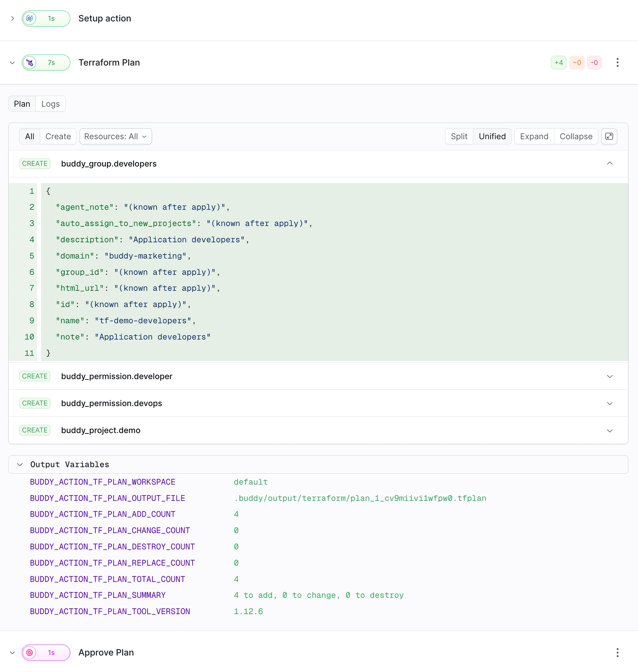Click the Terraform Plan title

coord(109,62)
